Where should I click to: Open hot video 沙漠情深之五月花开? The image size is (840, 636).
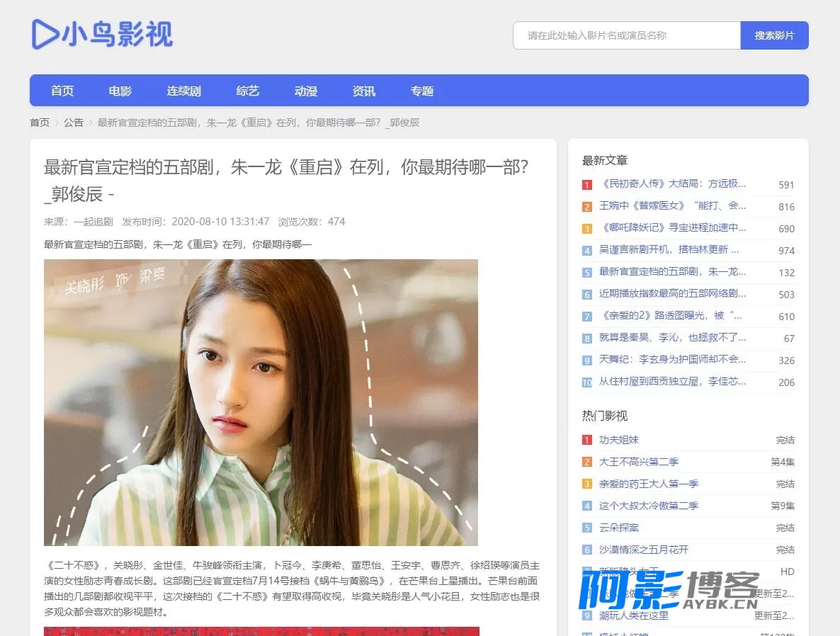(x=643, y=549)
